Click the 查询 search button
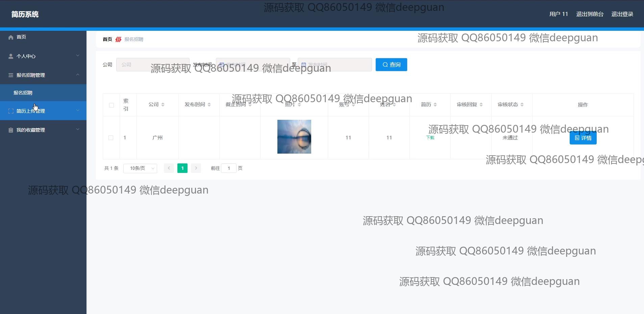The width and height of the screenshot is (644, 314). (x=391, y=65)
